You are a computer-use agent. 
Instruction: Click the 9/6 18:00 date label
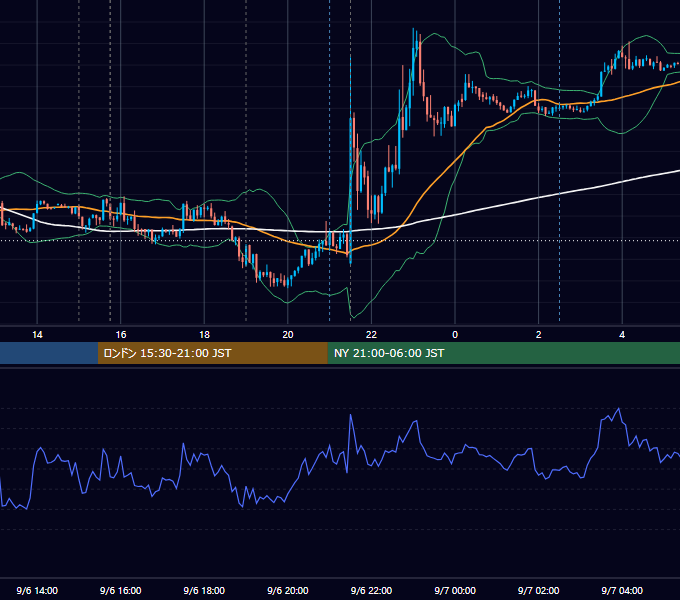click(204, 590)
